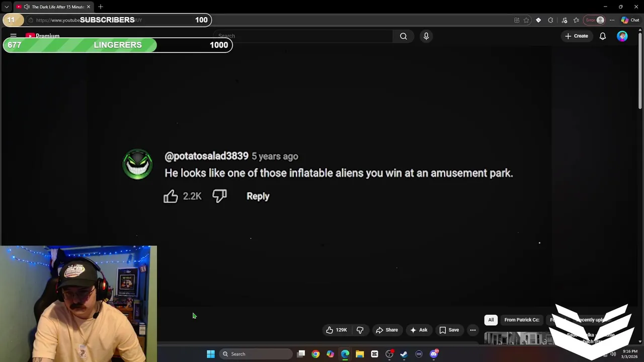Viewport: 644px width, 362px height.
Task: Open File Explorer from taskbar
Action: (360, 354)
